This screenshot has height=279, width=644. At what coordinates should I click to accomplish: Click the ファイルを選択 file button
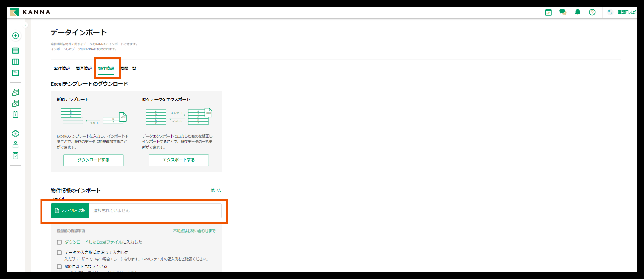click(x=70, y=211)
